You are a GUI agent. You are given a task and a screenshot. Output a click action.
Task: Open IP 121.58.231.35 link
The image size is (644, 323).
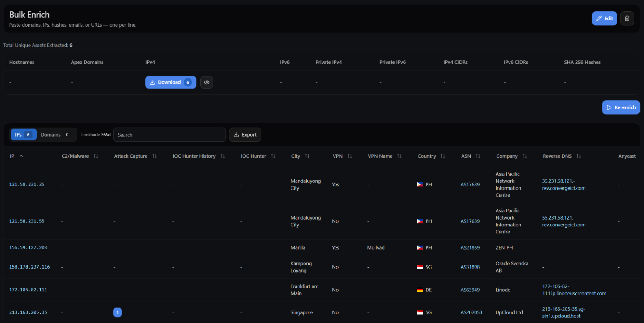click(27, 185)
